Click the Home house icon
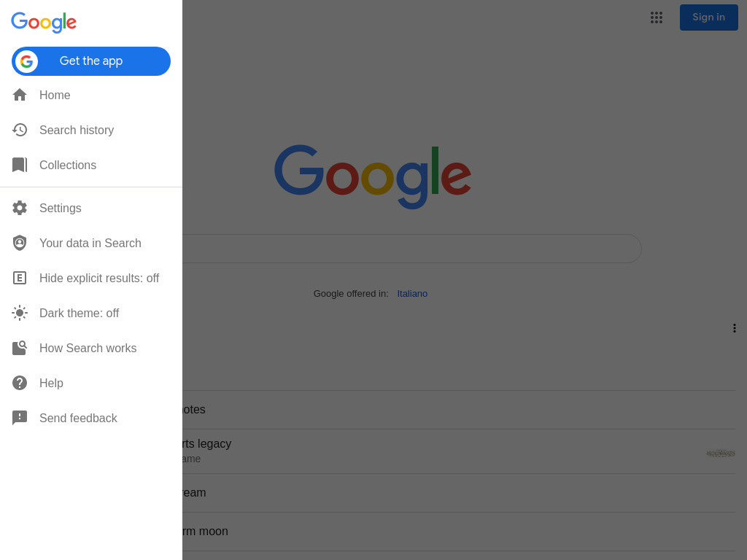 (x=20, y=95)
